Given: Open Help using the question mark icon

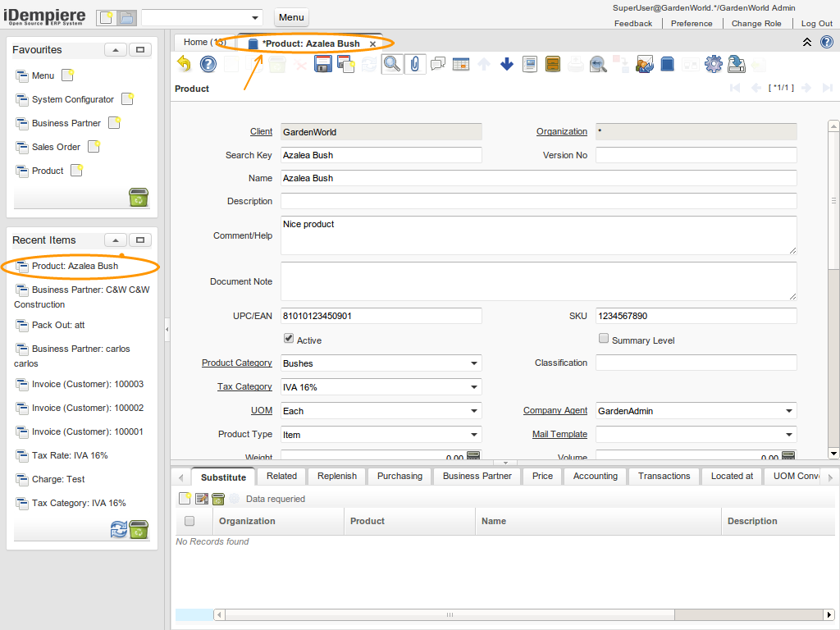Looking at the screenshot, I should [208, 64].
